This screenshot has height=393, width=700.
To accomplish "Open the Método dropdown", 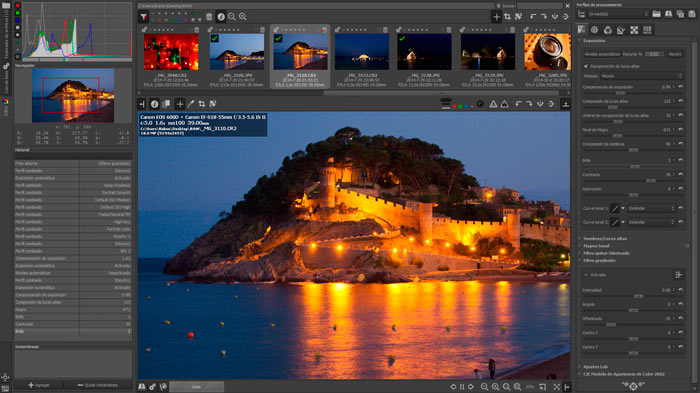I will tap(642, 76).
